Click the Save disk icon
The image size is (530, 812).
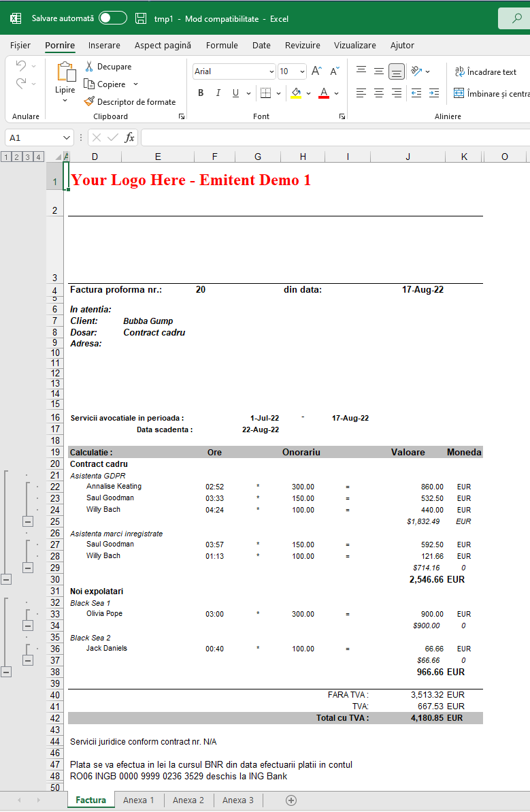point(141,18)
